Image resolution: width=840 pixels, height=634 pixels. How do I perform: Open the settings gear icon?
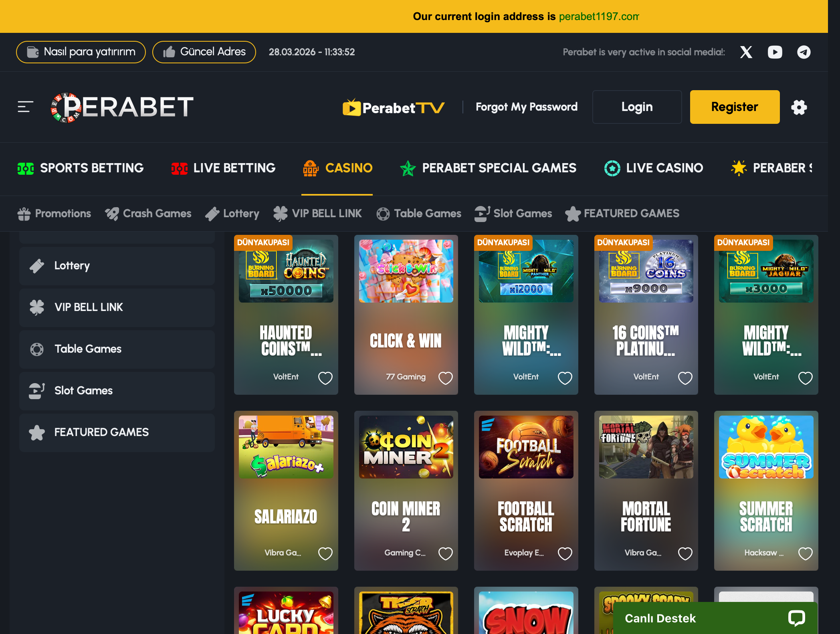tap(799, 107)
